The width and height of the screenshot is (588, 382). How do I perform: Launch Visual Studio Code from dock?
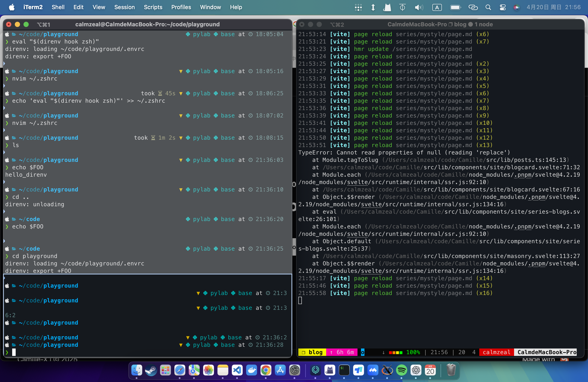[237, 370]
